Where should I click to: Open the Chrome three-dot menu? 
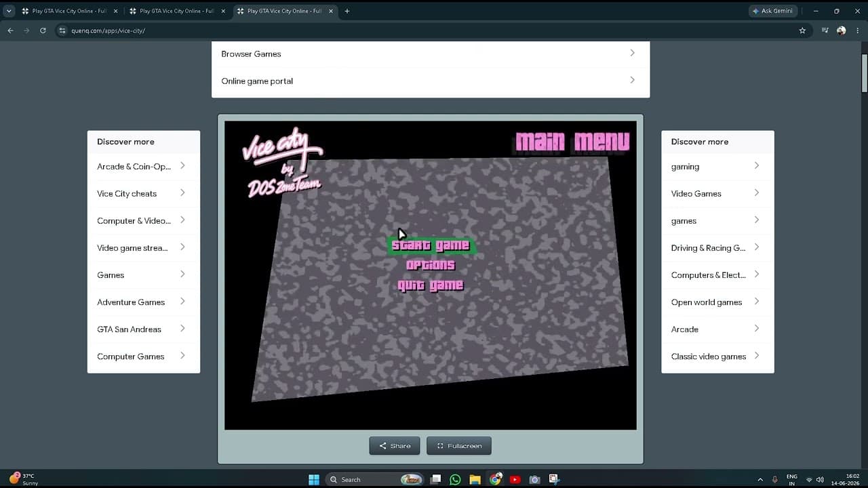tap(858, 30)
